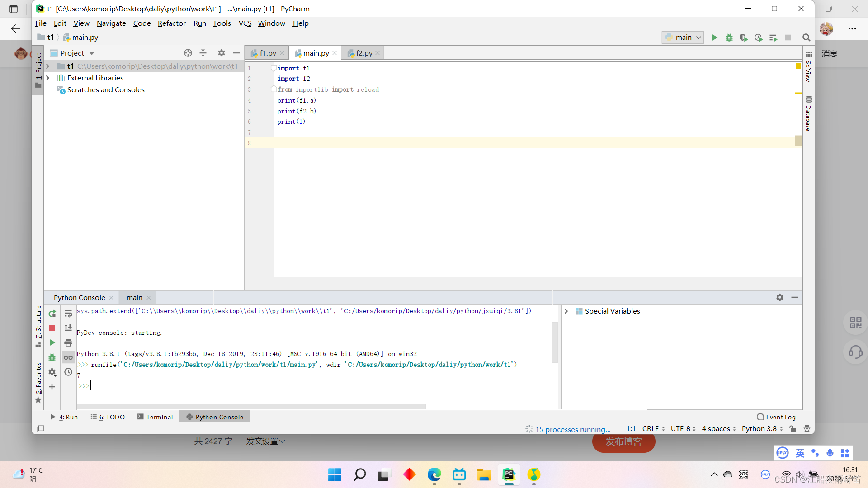Expand the t1 project folder
Image resolution: width=868 pixels, height=488 pixels.
click(48, 66)
